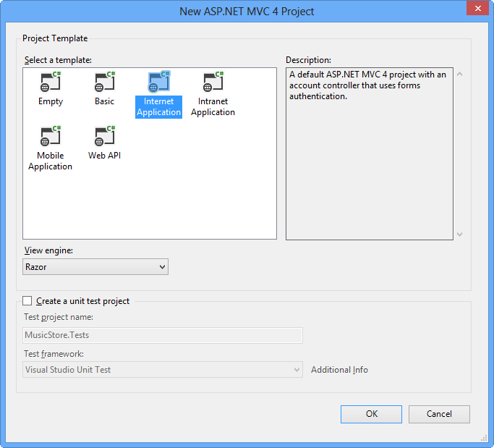Enable Create a unit test project checkbox
The width and height of the screenshot is (494, 448).
click(27, 301)
